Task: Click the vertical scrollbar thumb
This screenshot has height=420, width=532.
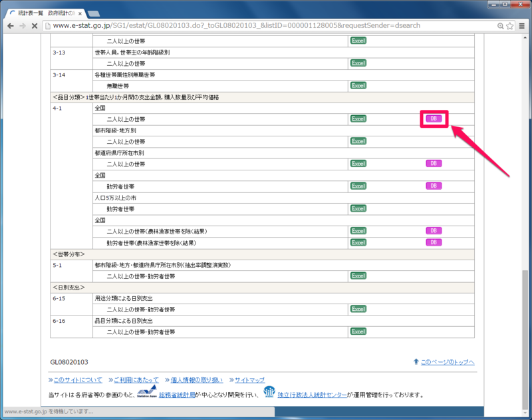Action: click(525, 339)
